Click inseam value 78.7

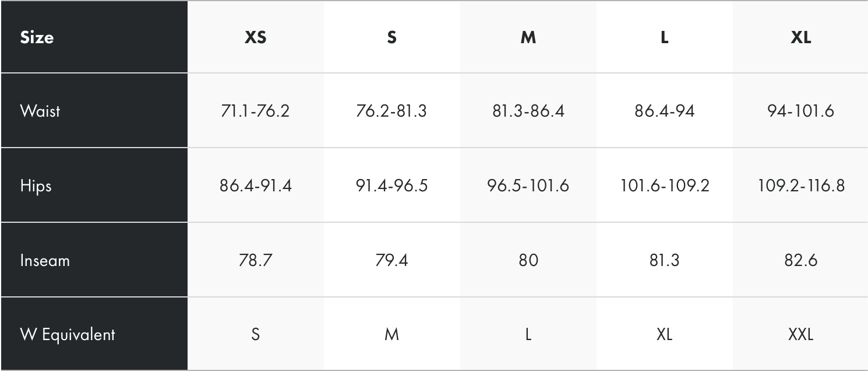(255, 260)
